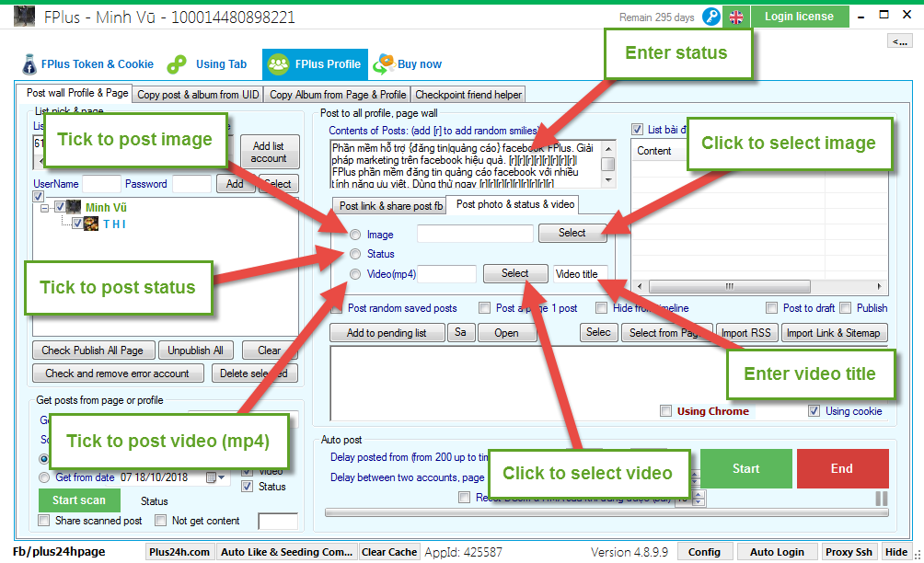This screenshot has height=563, width=924.
Task: Click the down arrow of the posts content scrollbar
Action: (x=608, y=180)
